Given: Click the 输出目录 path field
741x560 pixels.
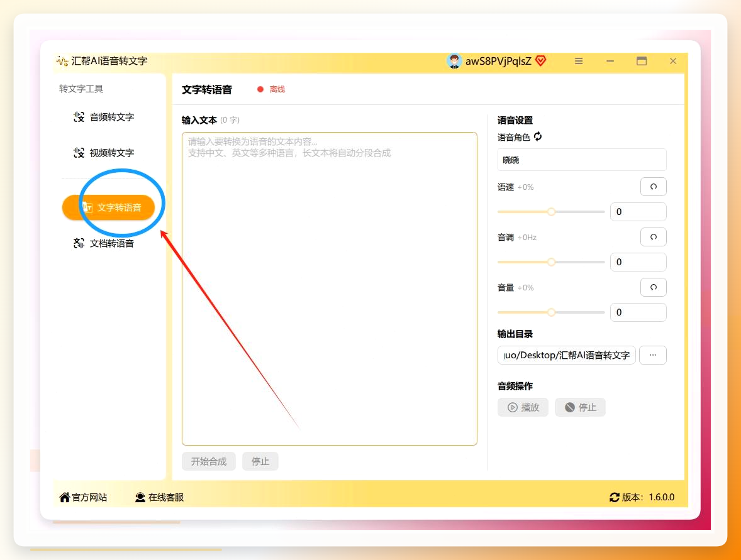Looking at the screenshot, I should coord(566,355).
